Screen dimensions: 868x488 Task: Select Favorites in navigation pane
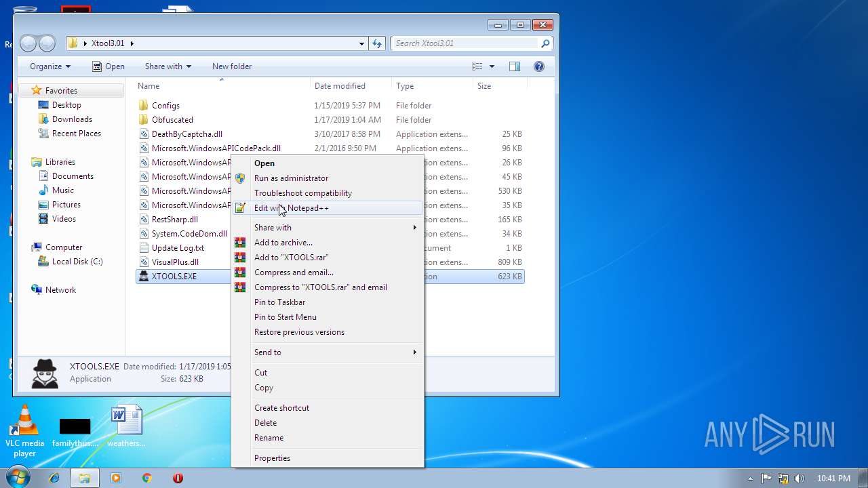coord(61,91)
